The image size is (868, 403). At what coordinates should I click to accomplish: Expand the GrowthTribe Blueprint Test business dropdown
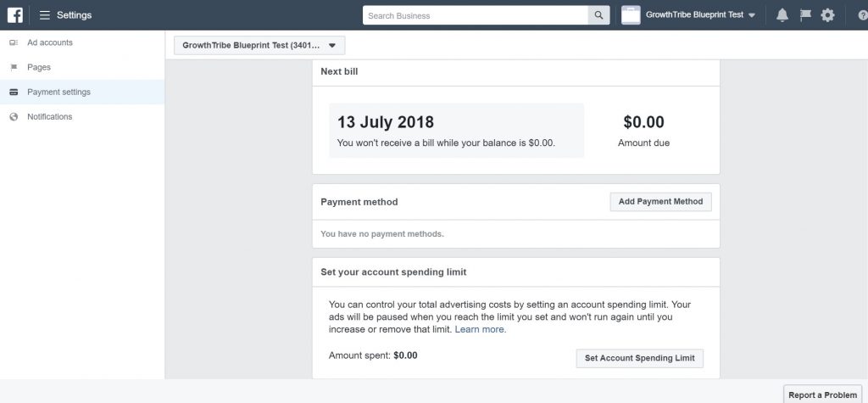699,15
